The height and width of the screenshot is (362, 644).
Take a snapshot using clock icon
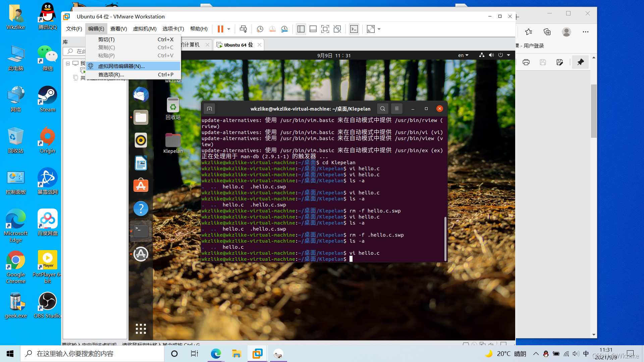click(x=260, y=29)
